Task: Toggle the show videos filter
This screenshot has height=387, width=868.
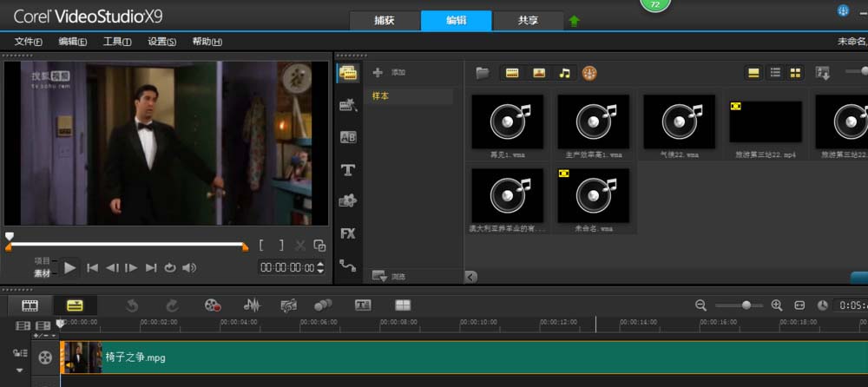Action: click(x=512, y=73)
